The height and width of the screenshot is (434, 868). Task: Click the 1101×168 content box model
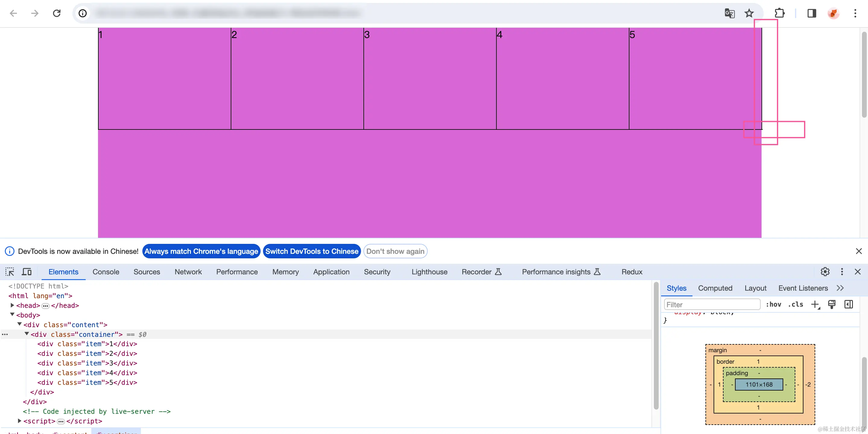[759, 385]
